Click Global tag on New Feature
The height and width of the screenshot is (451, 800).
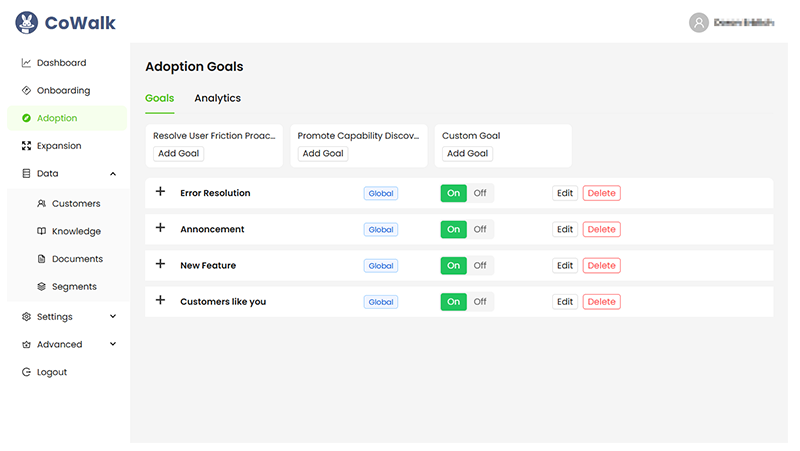381,266
